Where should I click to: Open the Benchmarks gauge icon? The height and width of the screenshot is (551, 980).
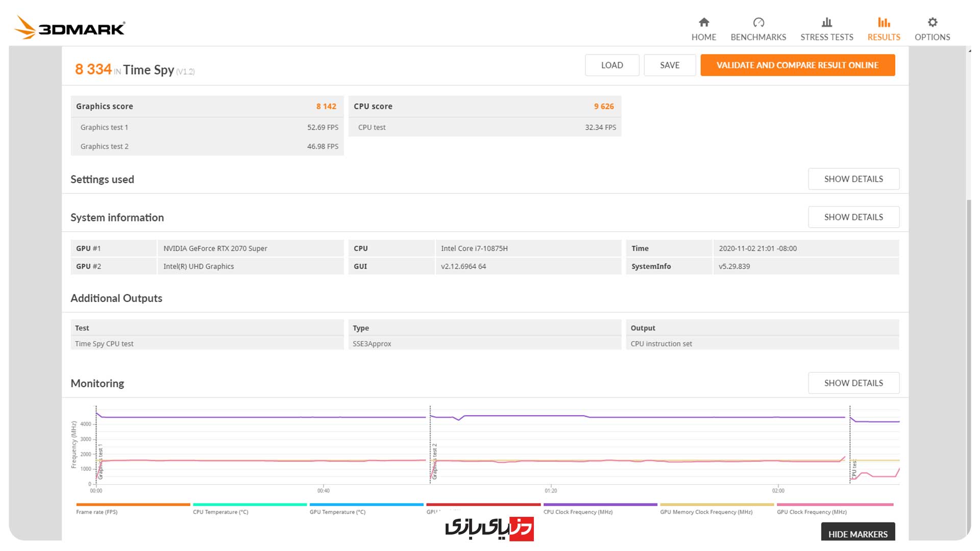point(758,22)
